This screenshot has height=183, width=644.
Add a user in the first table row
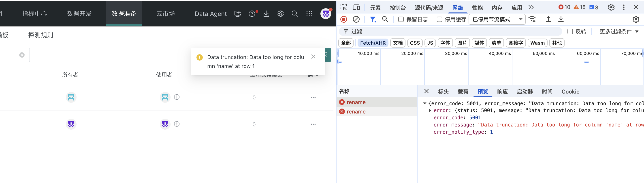pyautogui.click(x=177, y=97)
